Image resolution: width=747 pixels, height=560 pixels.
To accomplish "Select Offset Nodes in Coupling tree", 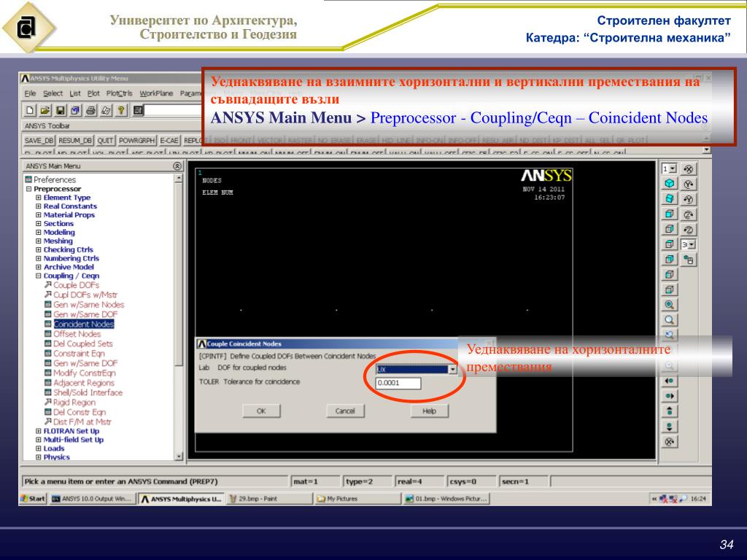I will point(77,334).
